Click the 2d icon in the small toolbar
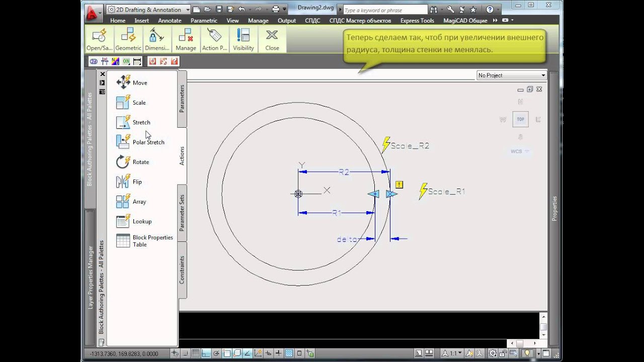644x362 pixels. (94, 61)
